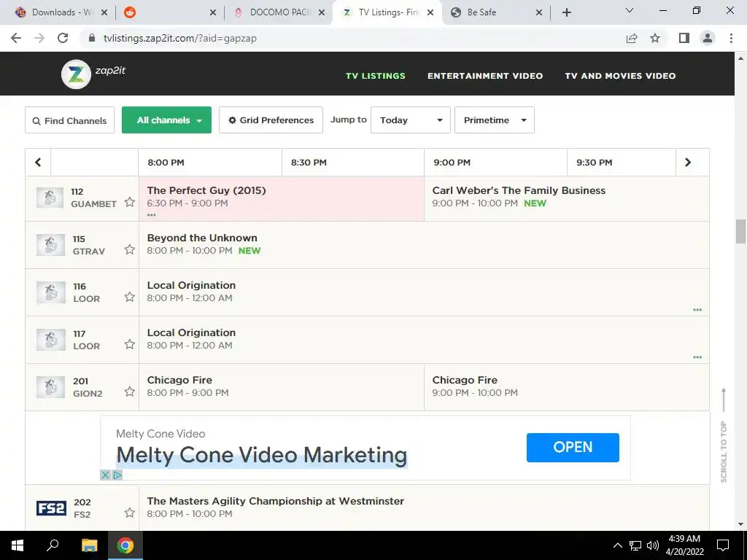Open Grid Preferences settings

(x=271, y=120)
